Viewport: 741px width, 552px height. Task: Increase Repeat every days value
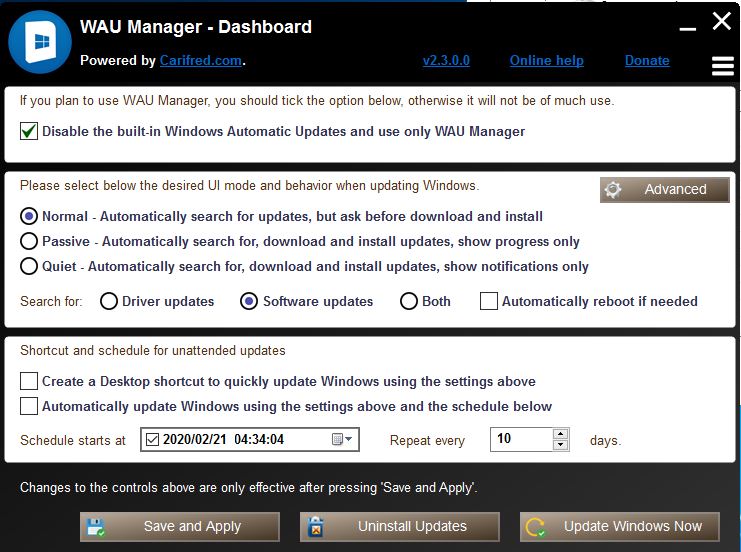coord(561,434)
